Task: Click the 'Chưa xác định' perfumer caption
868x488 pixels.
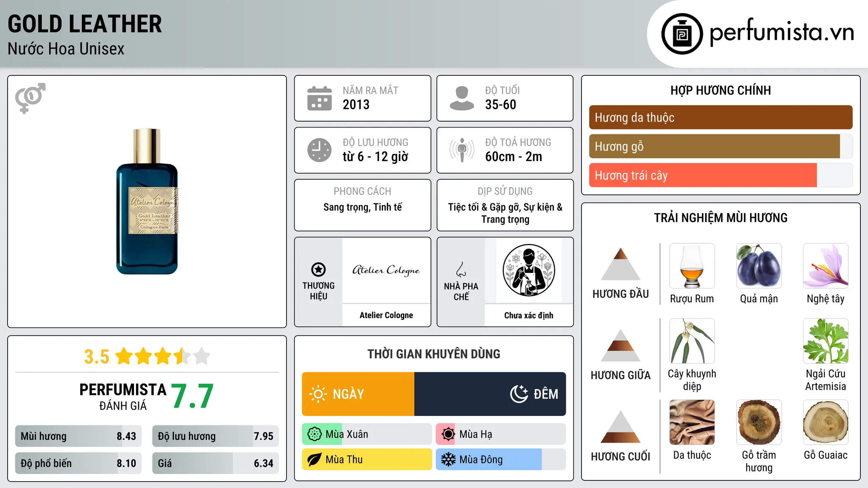Action: tap(529, 315)
